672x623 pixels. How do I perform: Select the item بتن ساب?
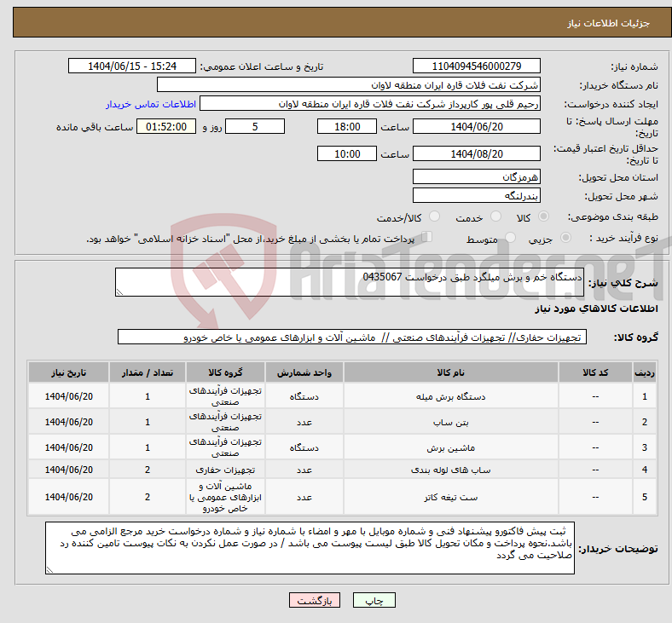point(451,422)
